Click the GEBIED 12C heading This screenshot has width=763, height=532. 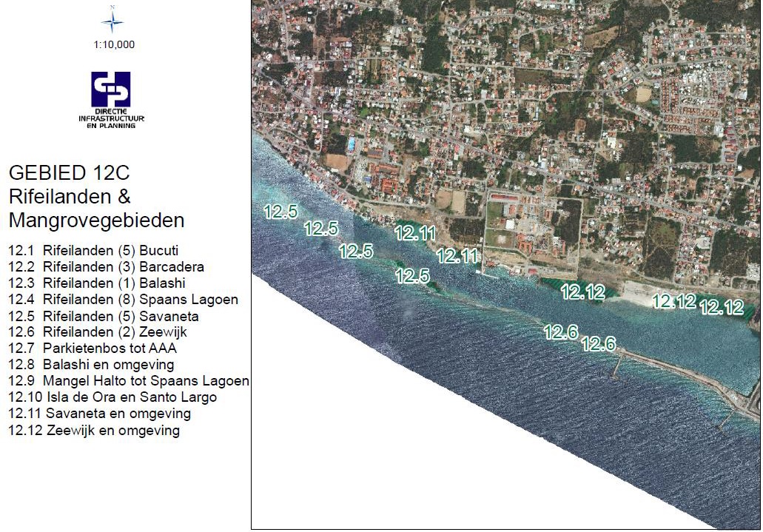69,173
